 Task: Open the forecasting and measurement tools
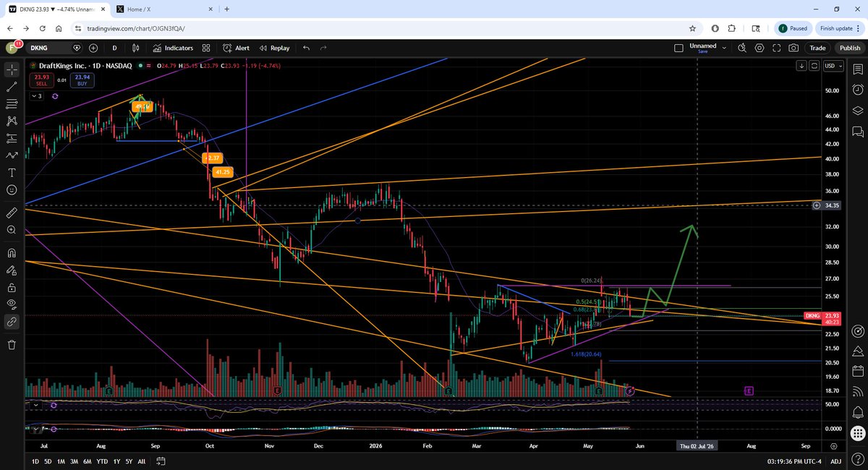click(x=12, y=138)
